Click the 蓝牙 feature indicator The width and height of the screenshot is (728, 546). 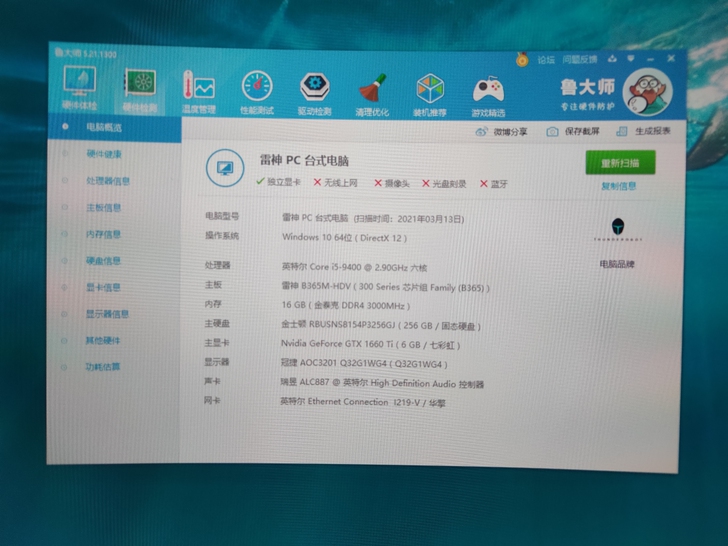pos(494,184)
